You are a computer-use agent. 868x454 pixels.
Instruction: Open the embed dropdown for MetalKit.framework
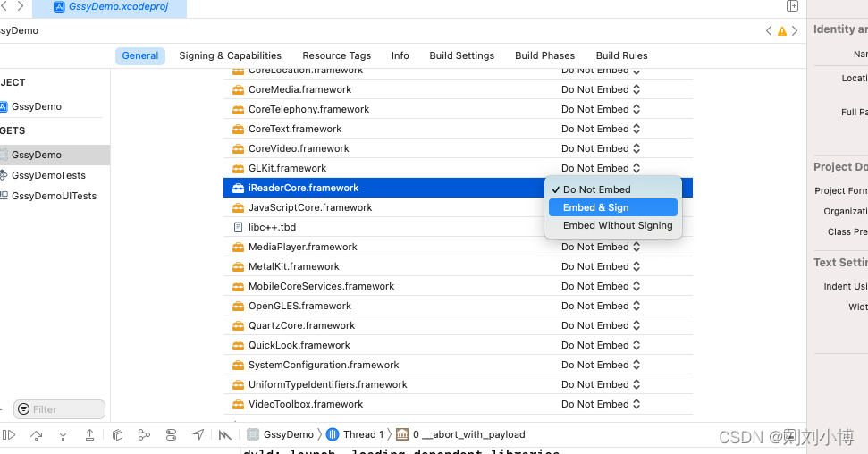[601, 266]
